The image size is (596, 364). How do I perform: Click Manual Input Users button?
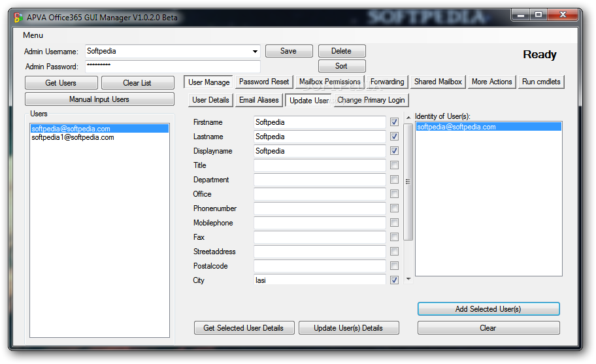[99, 99]
